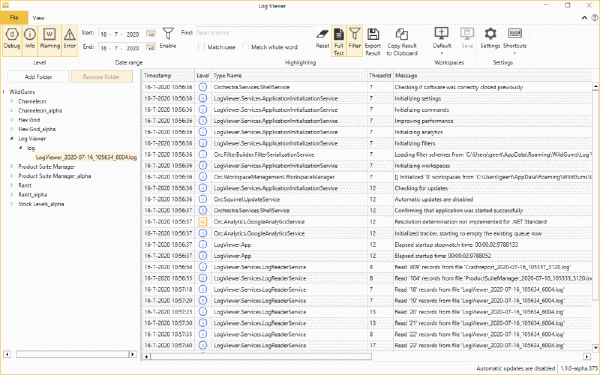
Task: Open the File menu
Action: click(x=14, y=18)
